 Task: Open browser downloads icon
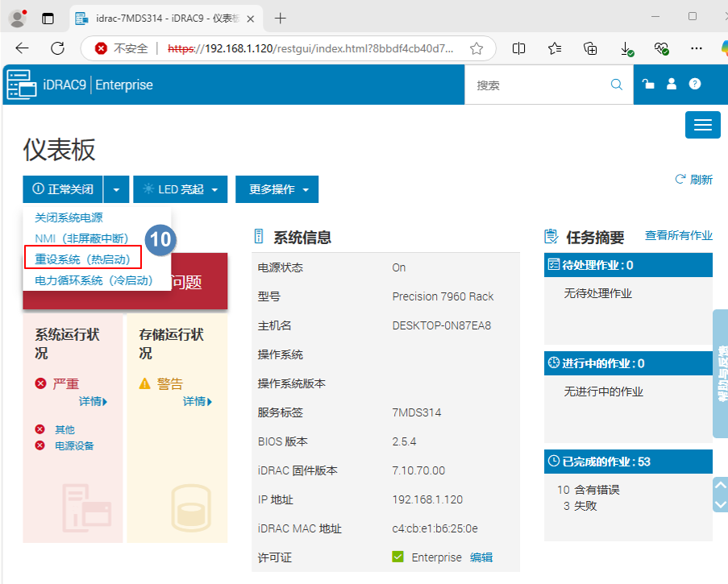(x=626, y=48)
